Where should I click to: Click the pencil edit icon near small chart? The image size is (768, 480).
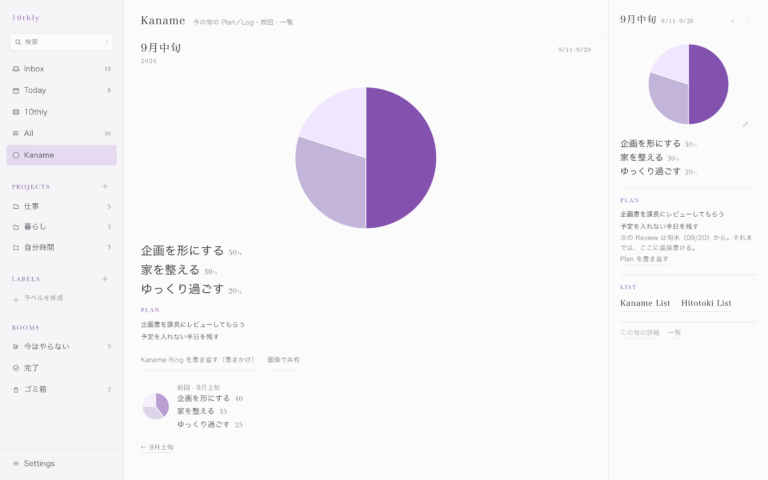pyautogui.click(x=745, y=124)
